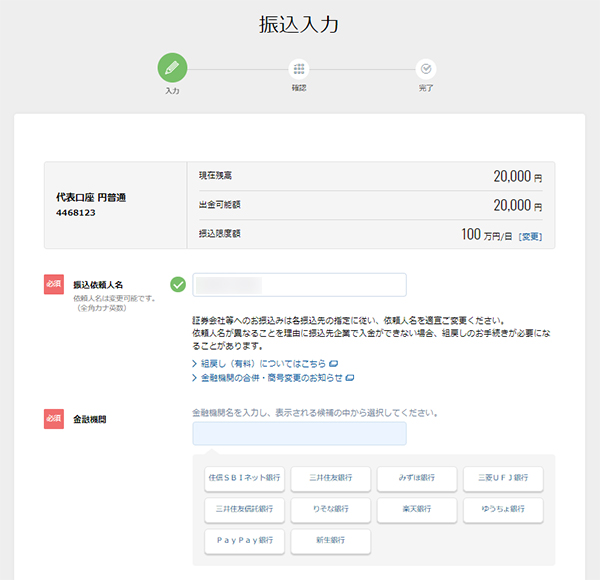Click the 必須 badge next to 振込依頼人名
Screen dimensions: 600x580
[x=54, y=284]
